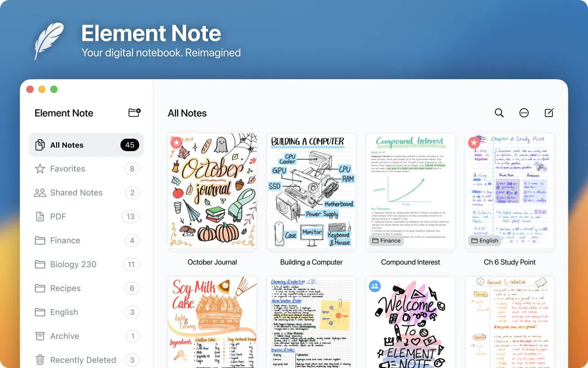Compose a new note with the pencil icon
Image resolution: width=588 pixels, height=368 pixels.
[x=549, y=113]
